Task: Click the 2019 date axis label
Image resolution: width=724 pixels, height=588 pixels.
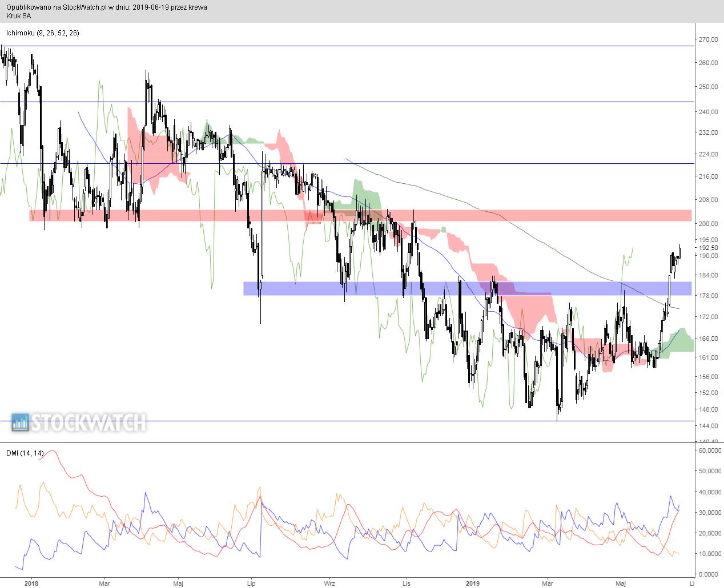Action: 472,583
